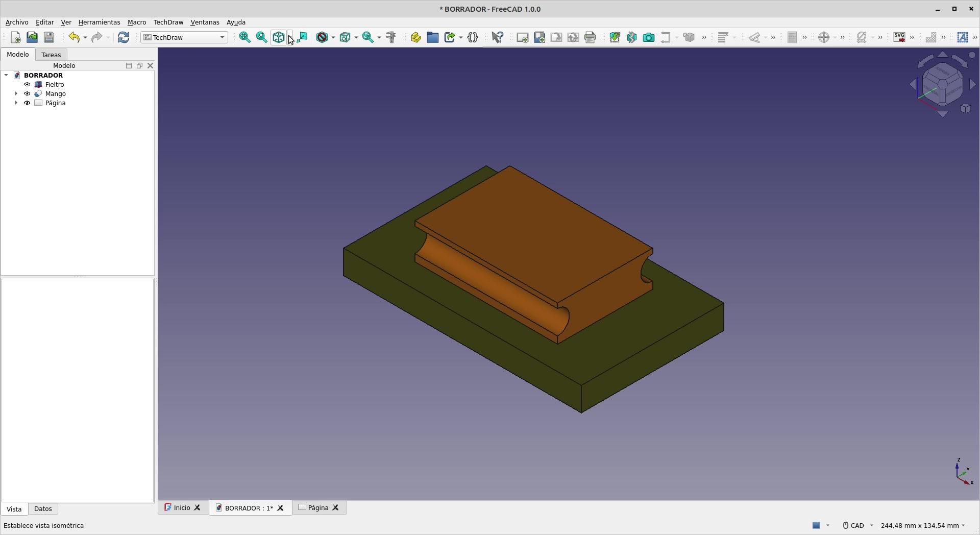Collapse the BORRADOR document tree
The height and width of the screenshot is (535, 980).
6,76
